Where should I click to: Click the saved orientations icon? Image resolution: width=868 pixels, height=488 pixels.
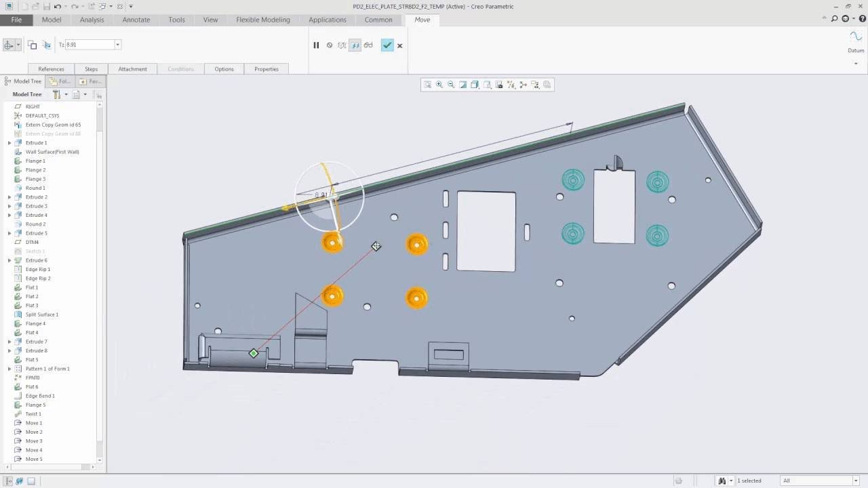pyautogui.click(x=487, y=85)
